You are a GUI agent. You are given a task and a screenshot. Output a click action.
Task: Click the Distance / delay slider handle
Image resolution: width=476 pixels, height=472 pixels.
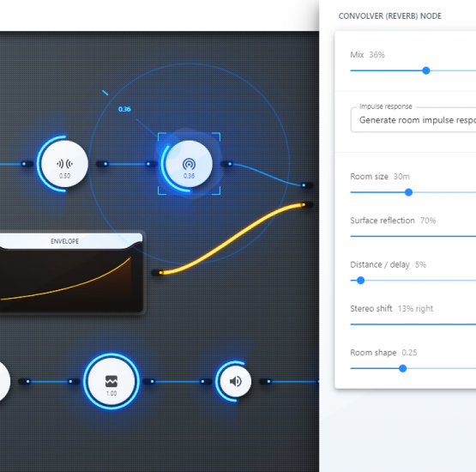[360, 281]
